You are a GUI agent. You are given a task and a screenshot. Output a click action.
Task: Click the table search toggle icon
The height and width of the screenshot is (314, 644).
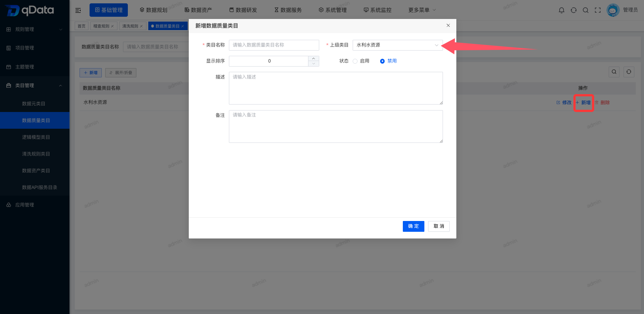(x=614, y=72)
